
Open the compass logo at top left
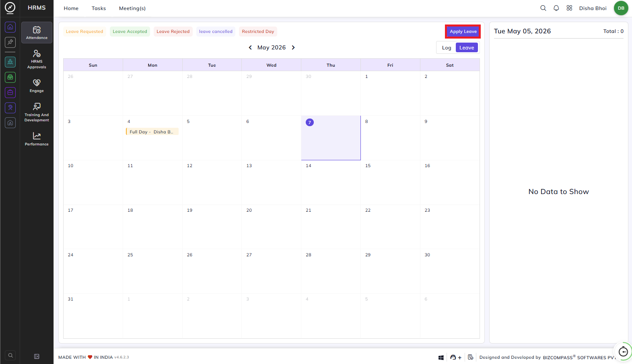pyautogui.click(x=10, y=8)
